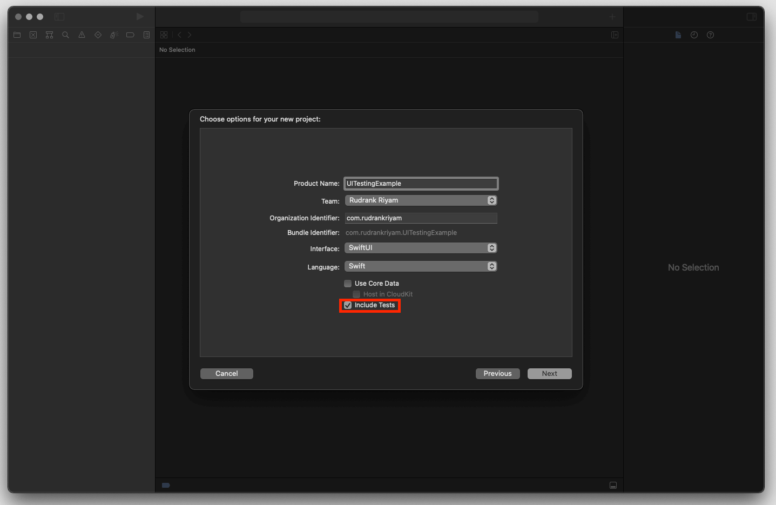This screenshot has width=776, height=505.
Task: Click the Next button
Action: click(549, 373)
